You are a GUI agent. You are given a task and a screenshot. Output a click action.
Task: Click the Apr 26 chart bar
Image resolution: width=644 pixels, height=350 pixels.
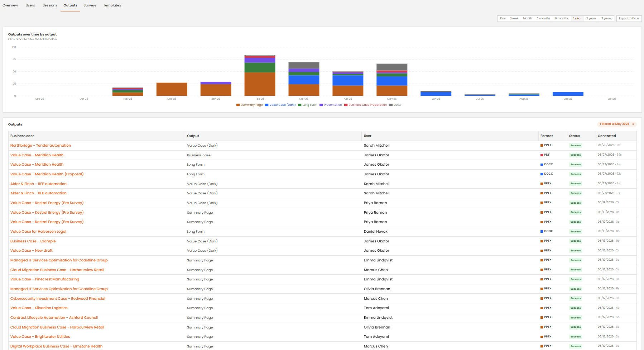pos(348,84)
